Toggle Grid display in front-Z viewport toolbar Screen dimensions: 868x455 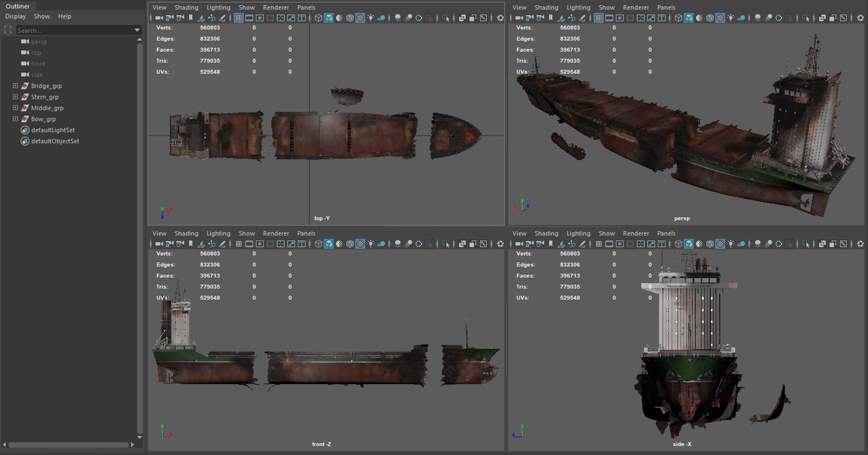click(x=238, y=244)
